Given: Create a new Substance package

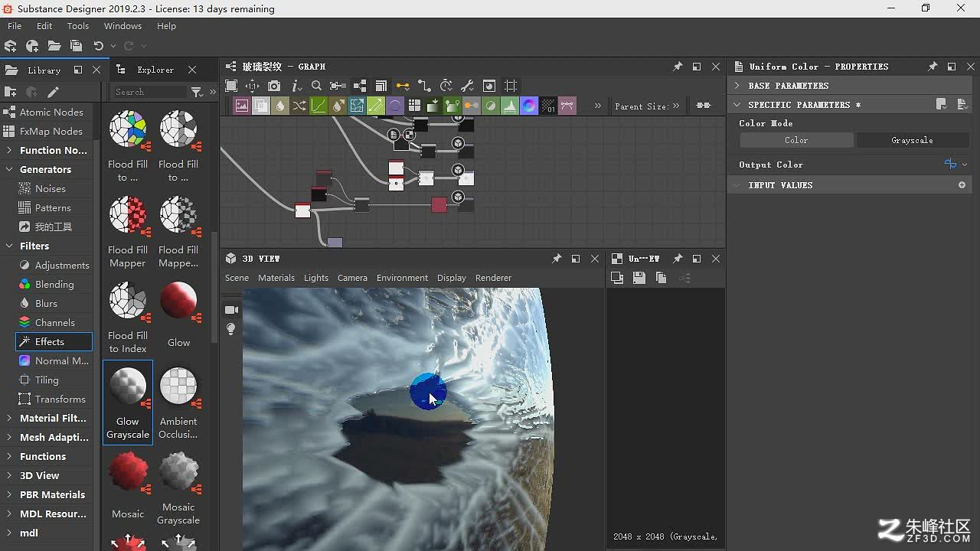Looking at the screenshot, I should tap(11, 46).
